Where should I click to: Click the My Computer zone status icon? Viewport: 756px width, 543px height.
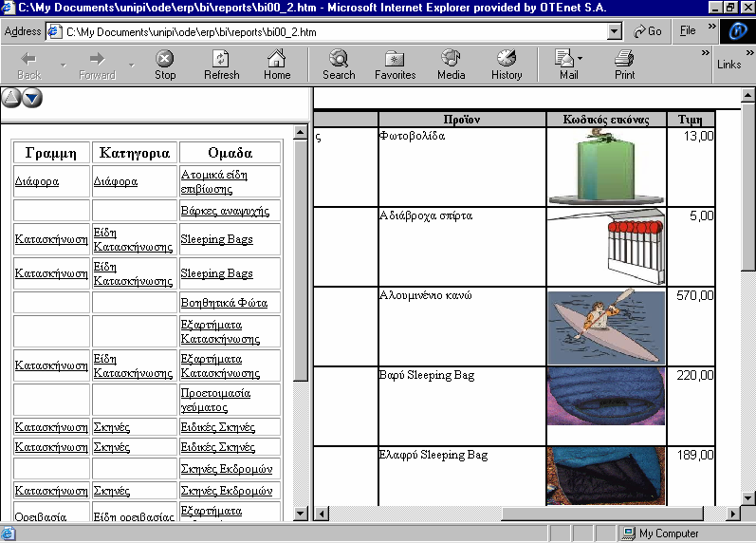(x=628, y=534)
